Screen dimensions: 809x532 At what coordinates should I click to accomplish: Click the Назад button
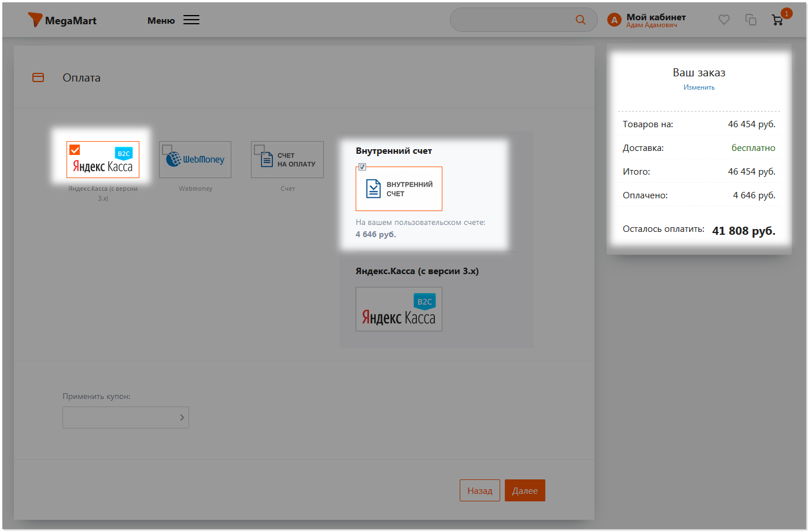(480, 490)
